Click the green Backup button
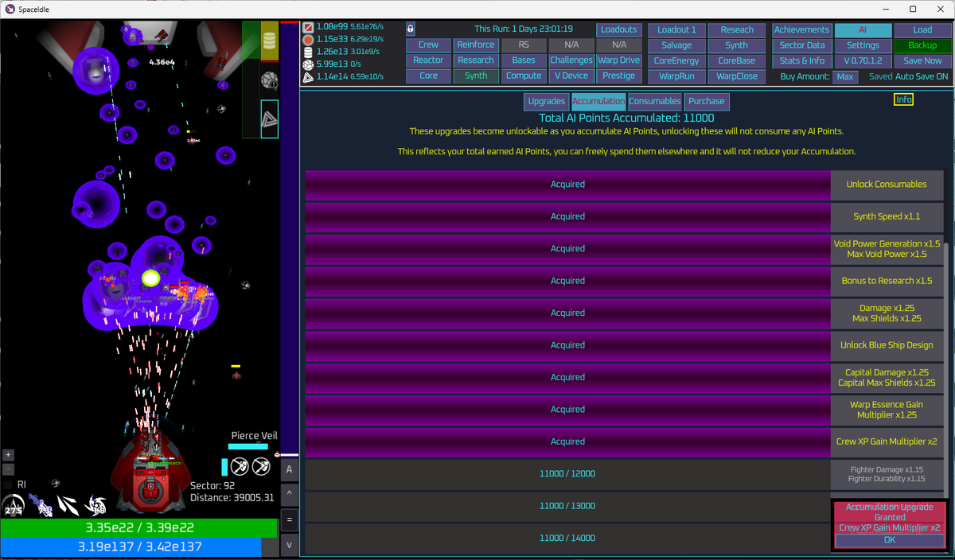 pyautogui.click(x=922, y=45)
